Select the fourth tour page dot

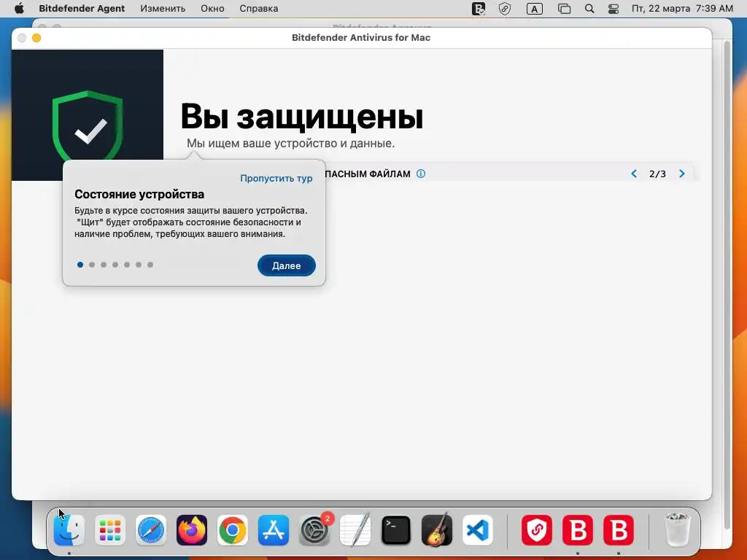[115, 265]
